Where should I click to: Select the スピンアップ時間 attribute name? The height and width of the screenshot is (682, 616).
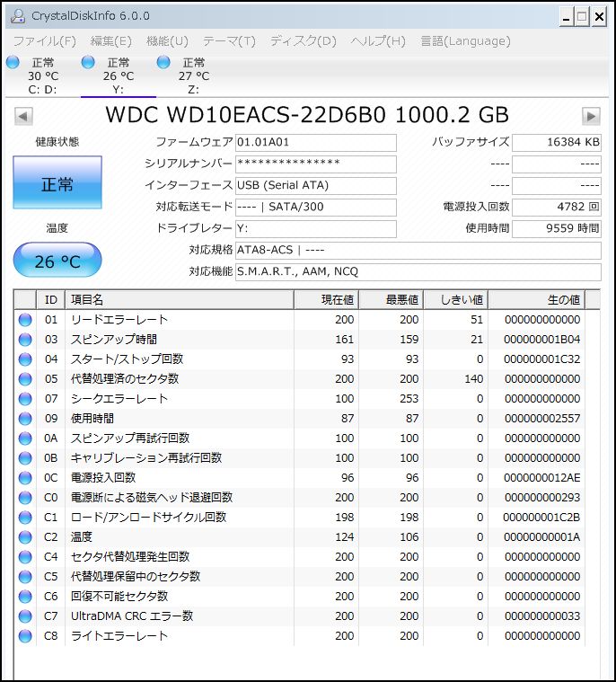[x=114, y=340]
